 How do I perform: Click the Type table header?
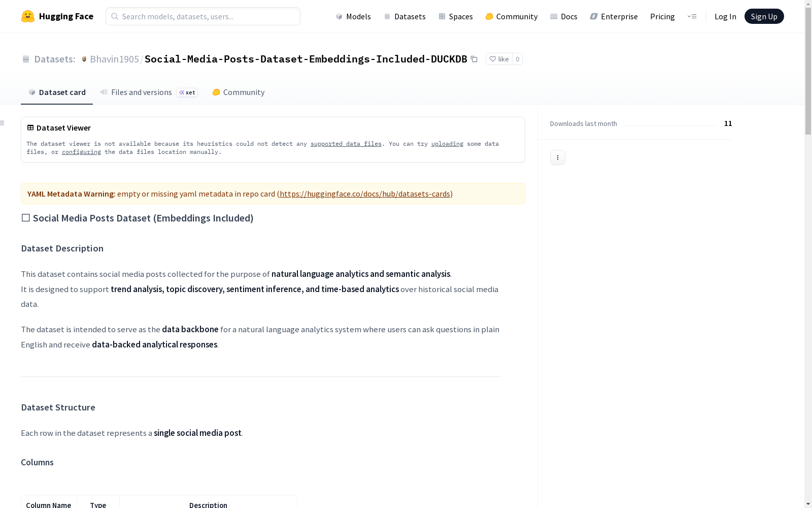[x=98, y=504]
